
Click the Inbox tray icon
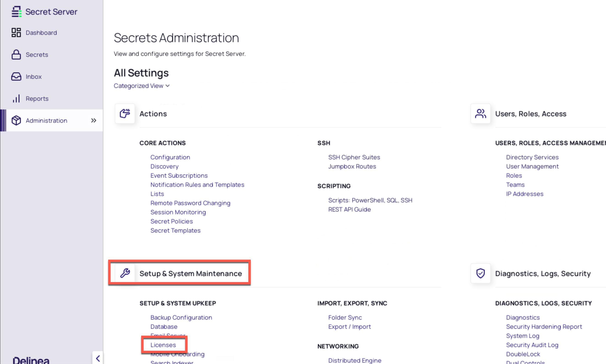[16, 76]
